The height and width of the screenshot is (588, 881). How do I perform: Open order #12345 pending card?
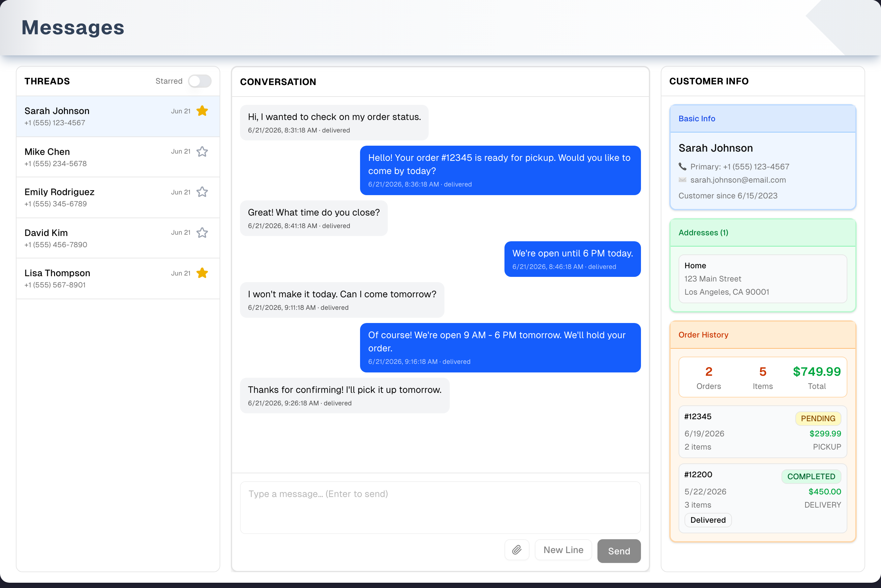click(763, 432)
